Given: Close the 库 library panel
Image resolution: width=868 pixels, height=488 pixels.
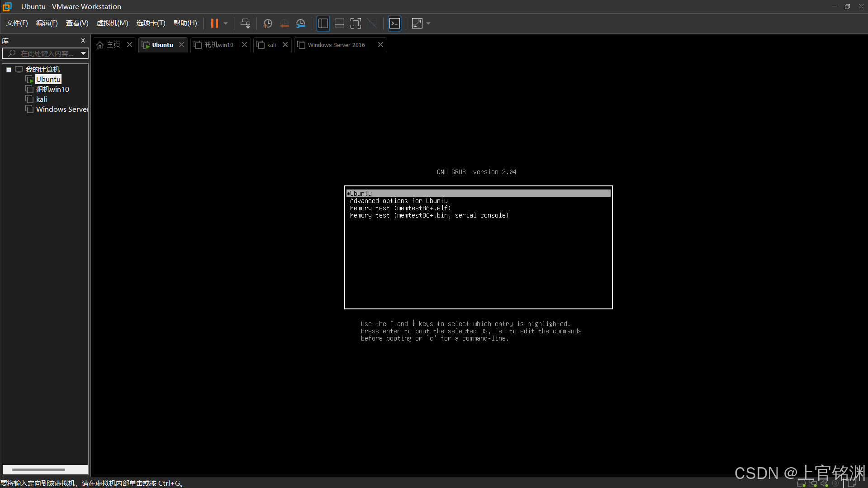Looking at the screenshot, I should (83, 41).
